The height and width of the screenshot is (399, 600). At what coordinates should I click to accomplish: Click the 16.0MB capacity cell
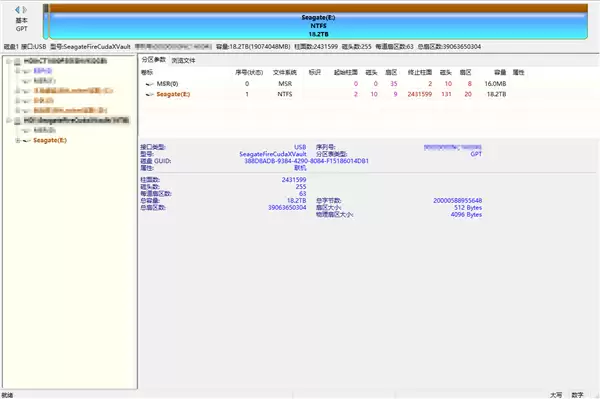495,84
